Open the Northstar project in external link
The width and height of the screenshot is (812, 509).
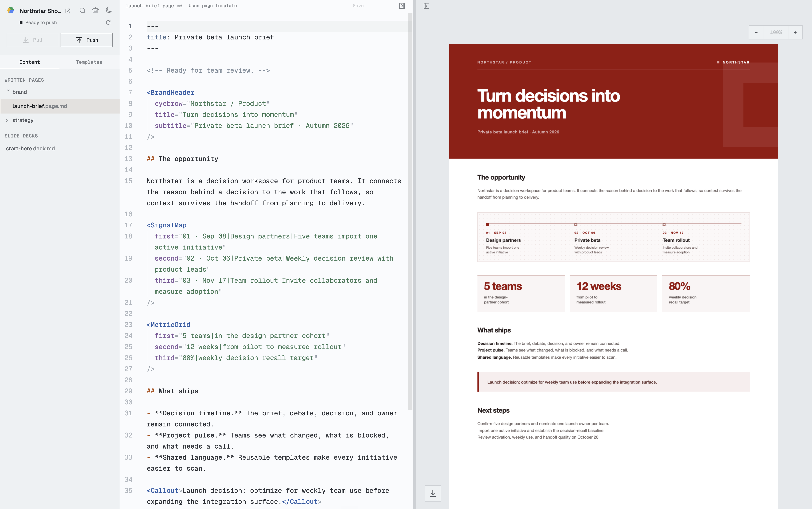click(68, 11)
